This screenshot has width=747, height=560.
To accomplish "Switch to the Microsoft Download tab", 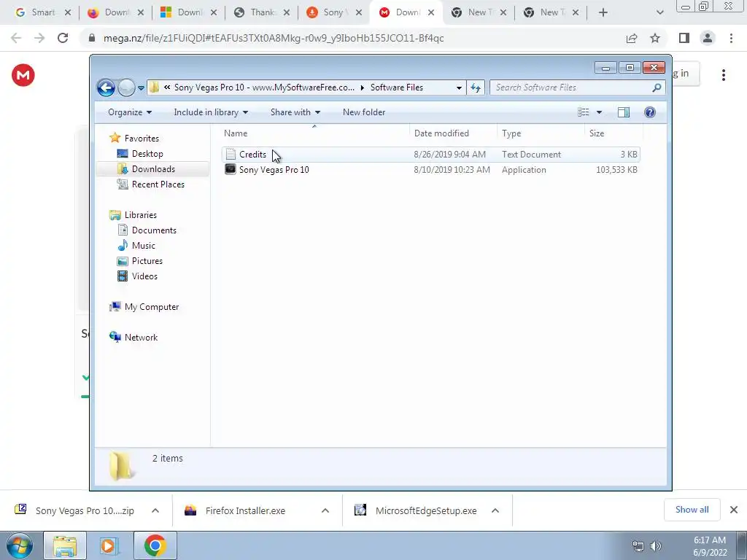I will [x=189, y=12].
